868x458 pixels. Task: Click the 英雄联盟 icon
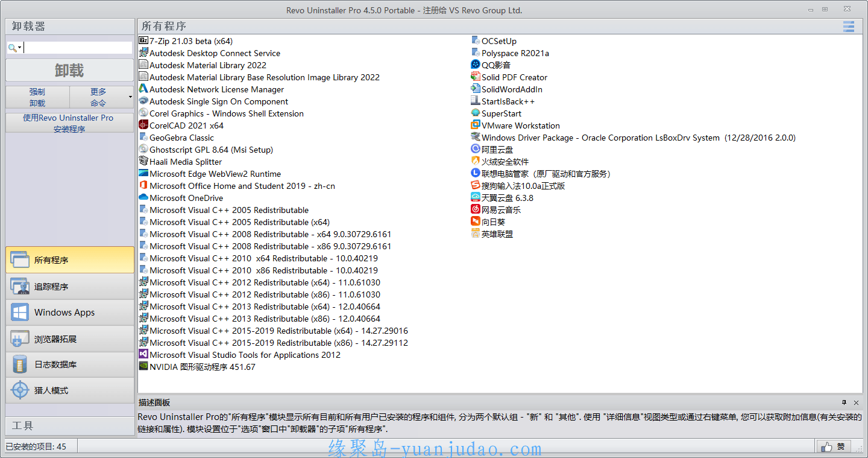pyautogui.click(x=476, y=234)
